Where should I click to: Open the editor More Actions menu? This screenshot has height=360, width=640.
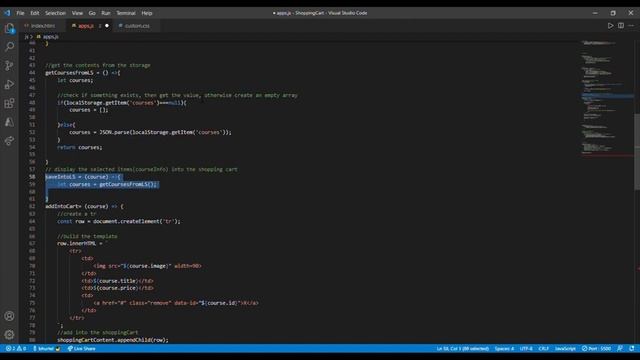[x=631, y=26]
